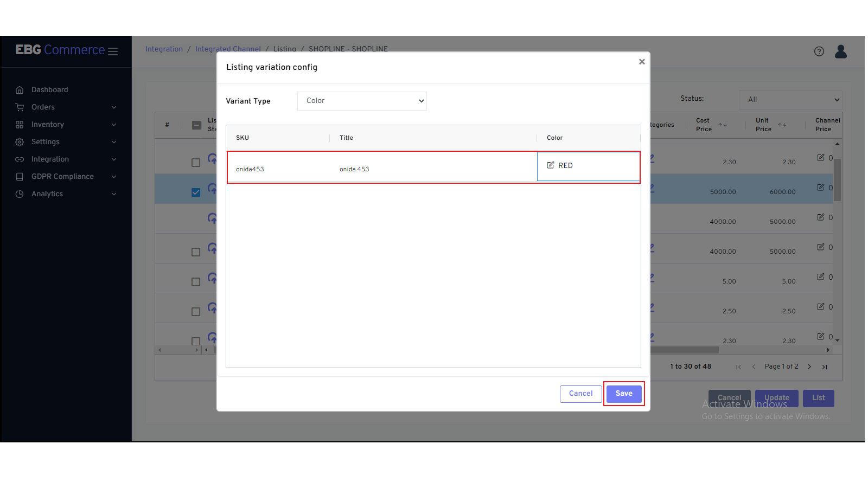Uncheck the selected blue row checkbox
Viewport: 868px width, 489px height.
coord(196,192)
